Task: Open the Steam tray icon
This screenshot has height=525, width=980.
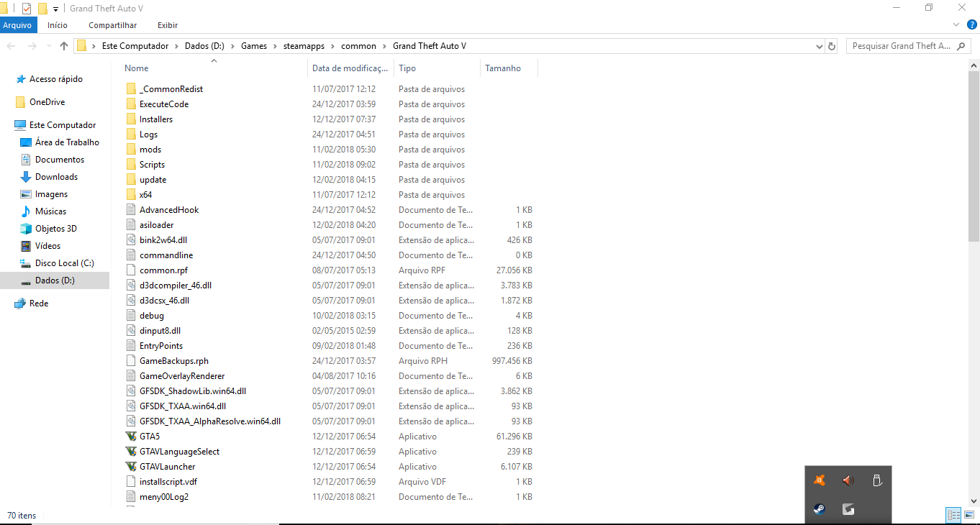Action: (x=819, y=509)
